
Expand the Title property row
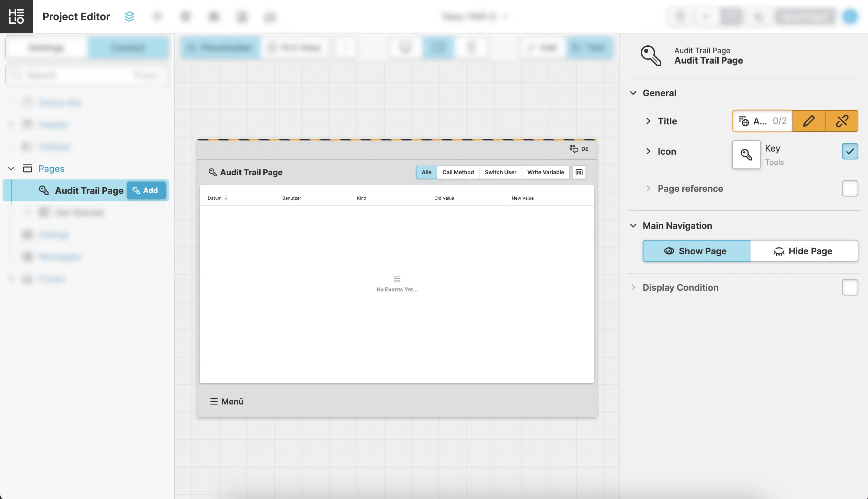[648, 121]
